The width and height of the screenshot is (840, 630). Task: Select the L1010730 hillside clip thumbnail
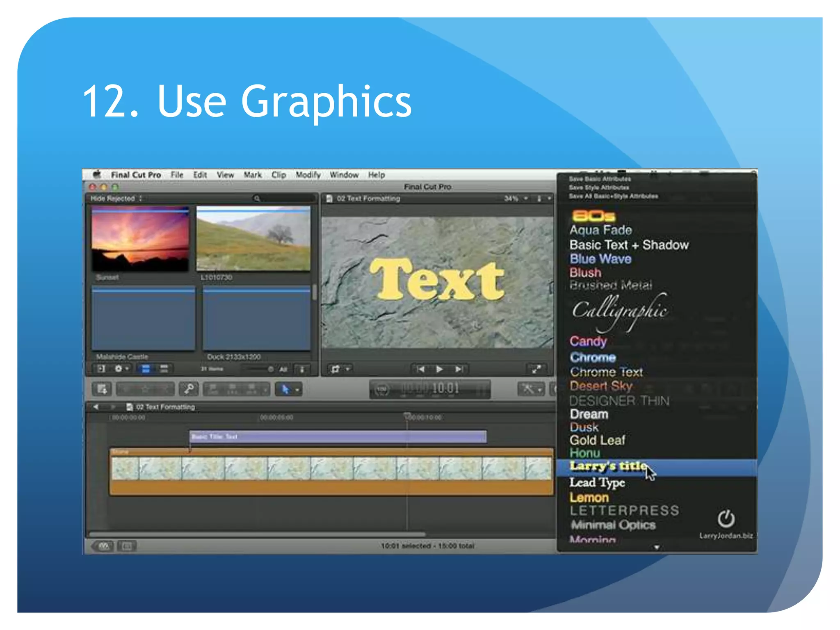click(253, 238)
